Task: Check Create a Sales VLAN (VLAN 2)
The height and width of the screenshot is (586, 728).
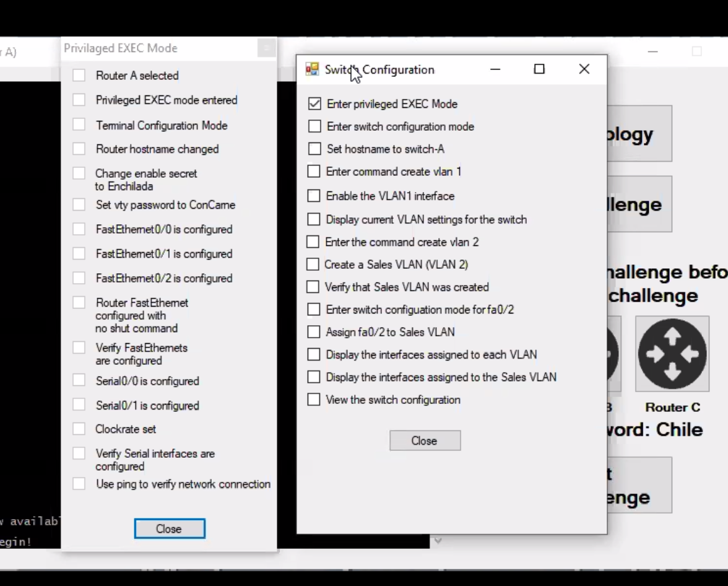Action: click(313, 265)
